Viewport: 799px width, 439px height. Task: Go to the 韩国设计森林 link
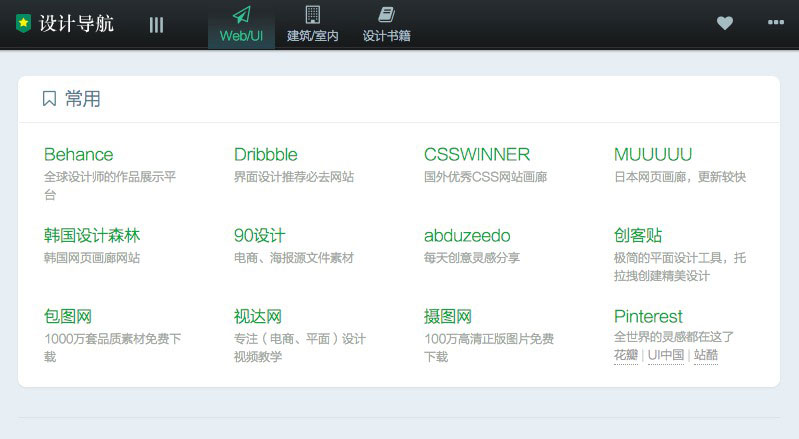pyautogui.click(x=92, y=236)
